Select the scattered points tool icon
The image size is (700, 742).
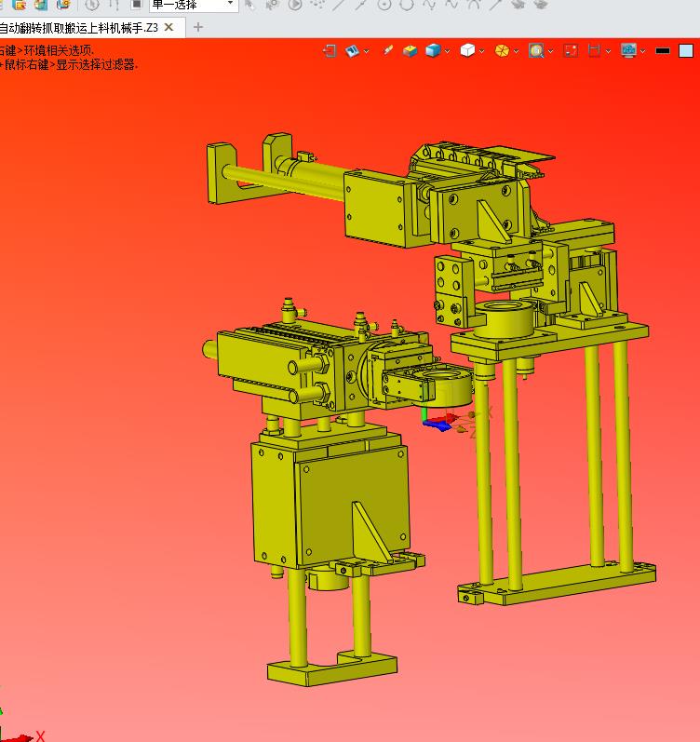coord(317,5)
